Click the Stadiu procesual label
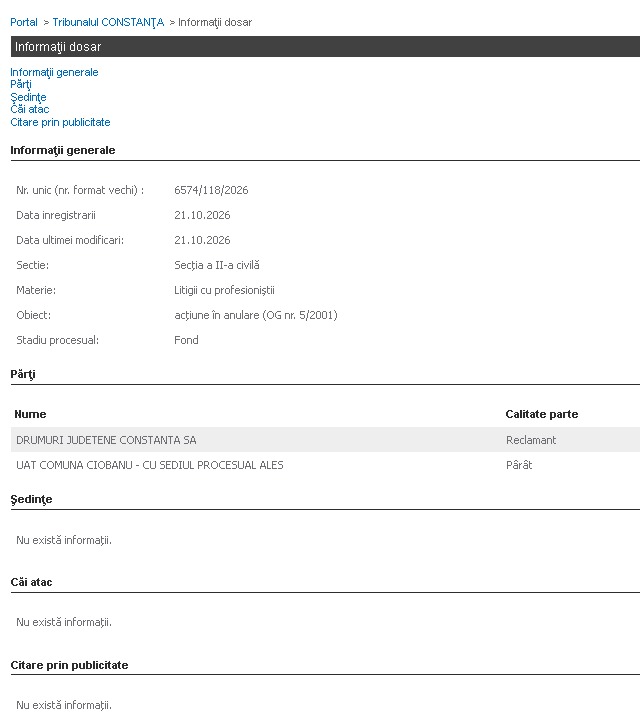 coord(57,340)
